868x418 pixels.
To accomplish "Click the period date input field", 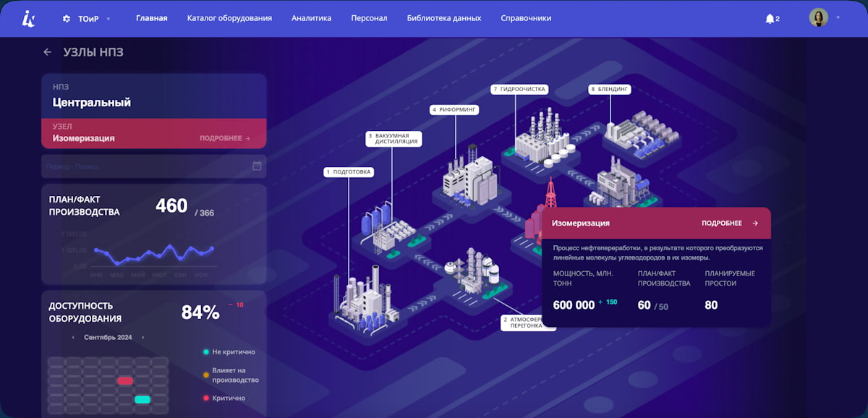I will (x=153, y=166).
